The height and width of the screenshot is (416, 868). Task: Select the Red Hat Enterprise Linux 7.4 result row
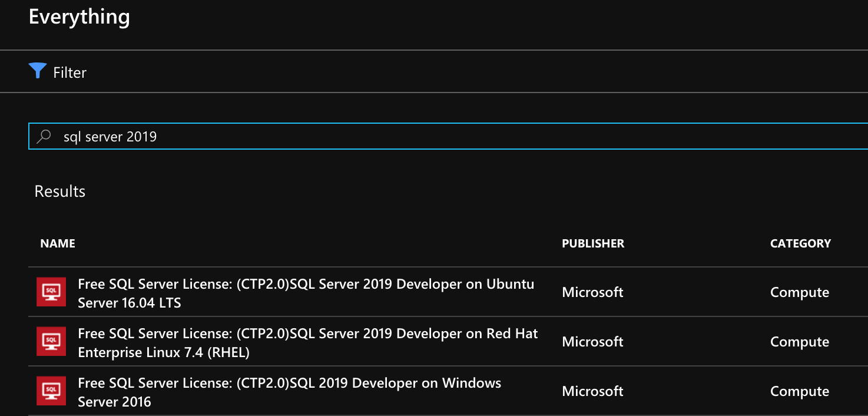[307, 342]
